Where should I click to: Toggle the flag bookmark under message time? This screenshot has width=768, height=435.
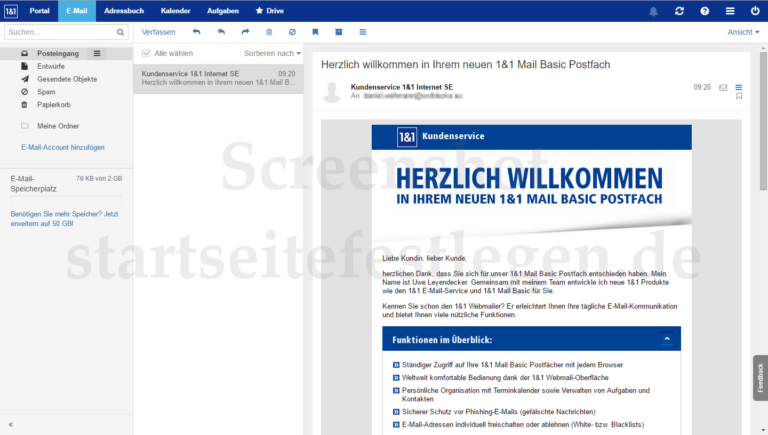click(x=739, y=97)
